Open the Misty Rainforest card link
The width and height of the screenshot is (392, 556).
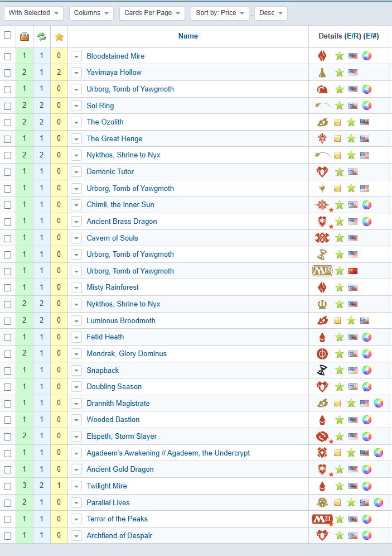pyautogui.click(x=113, y=287)
